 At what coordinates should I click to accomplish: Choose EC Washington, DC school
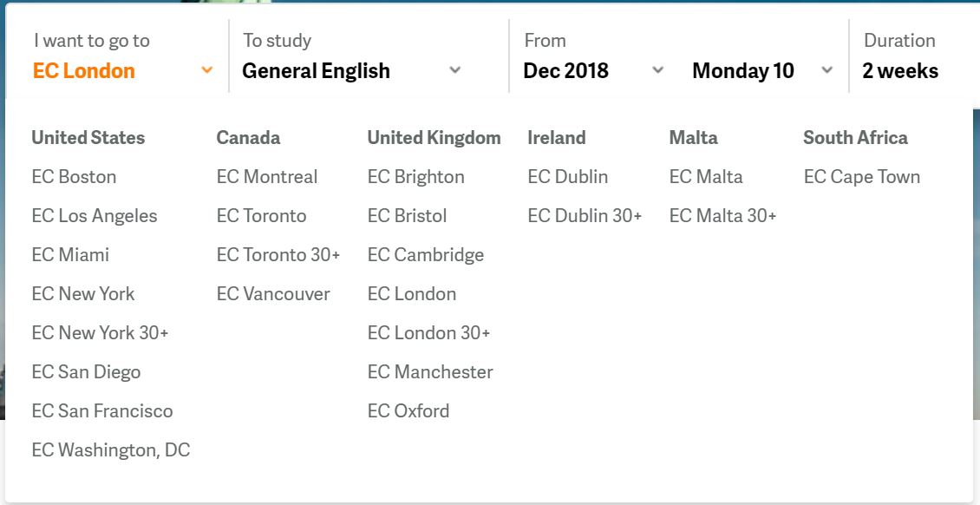[x=111, y=450]
